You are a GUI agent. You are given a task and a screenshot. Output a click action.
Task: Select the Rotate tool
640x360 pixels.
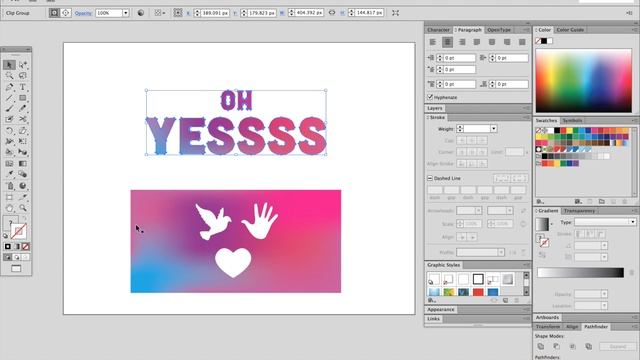(x=9, y=131)
